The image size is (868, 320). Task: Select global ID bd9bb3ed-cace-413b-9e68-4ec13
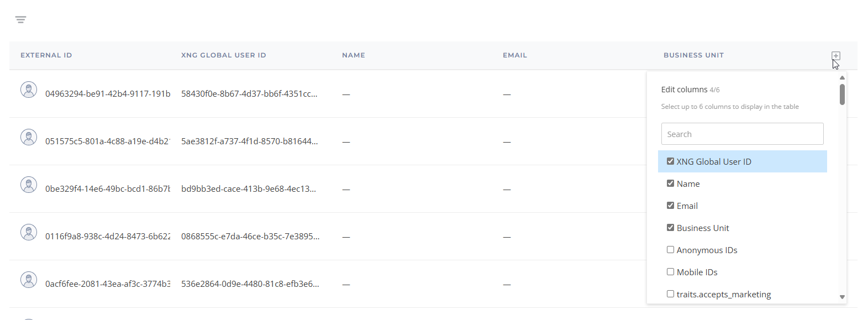tap(249, 189)
